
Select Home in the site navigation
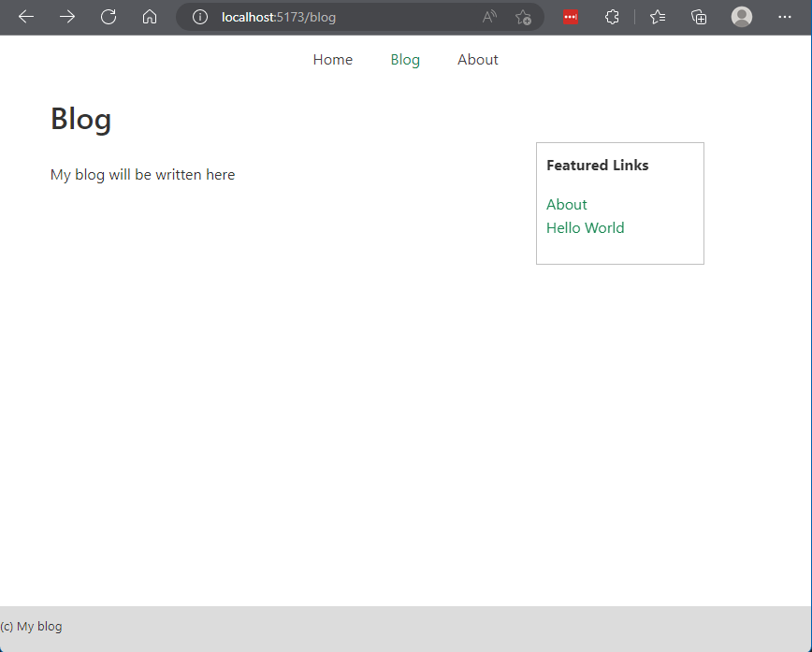coord(333,59)
